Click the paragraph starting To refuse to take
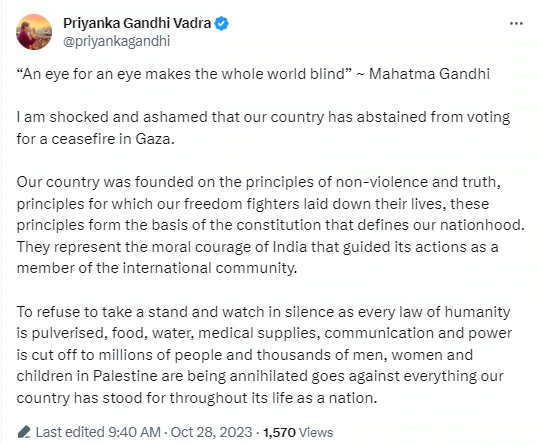Image resolution: width=538 pixels, height=445 pixels. (264, 355)
